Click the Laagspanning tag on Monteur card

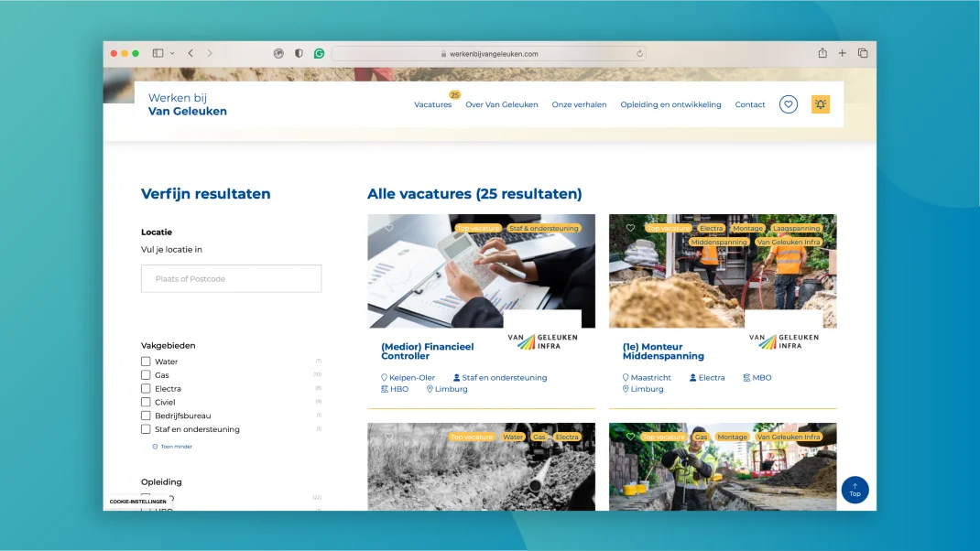(x=796, y=228)
